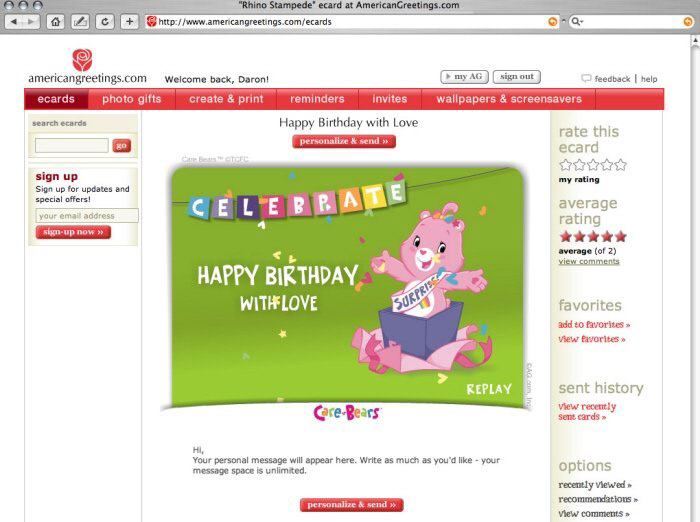Click the my AG button
Viewport: 700px width, 522px height.
point(464,77)
